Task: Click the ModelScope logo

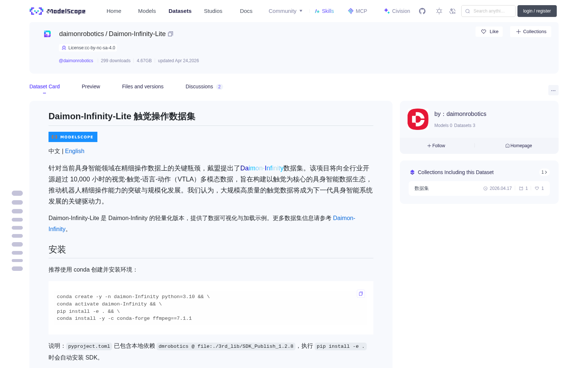Action: 57,11
